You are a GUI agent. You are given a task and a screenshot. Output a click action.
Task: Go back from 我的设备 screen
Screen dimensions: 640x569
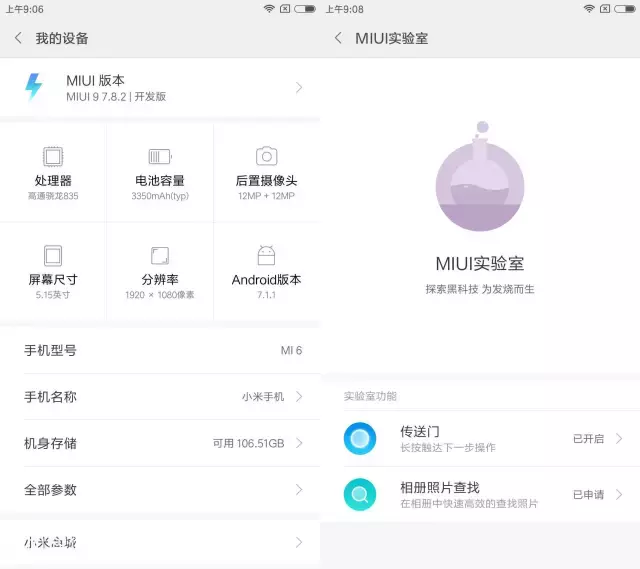coord(18,38)
